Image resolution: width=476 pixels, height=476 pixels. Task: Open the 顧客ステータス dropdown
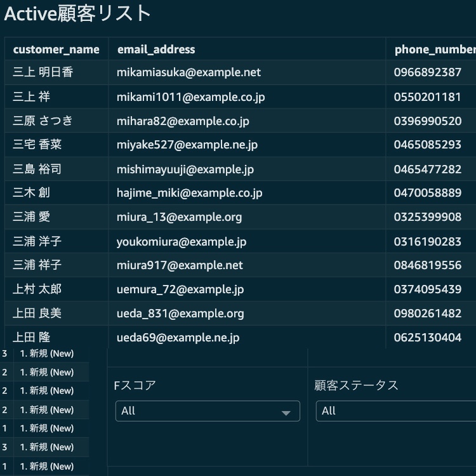pos(395,411)
